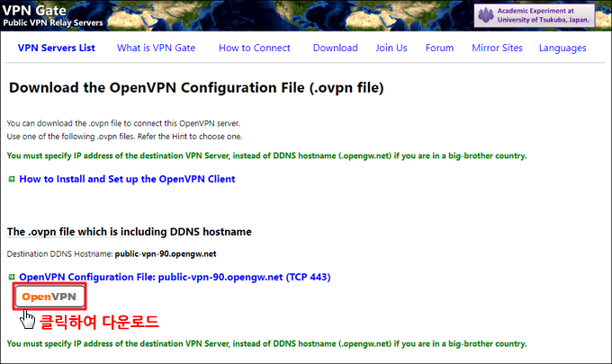Open Mirror Sites navigation link
This screenshot has height=364, width=612.
pyautogui.click(x=497, y=48)
